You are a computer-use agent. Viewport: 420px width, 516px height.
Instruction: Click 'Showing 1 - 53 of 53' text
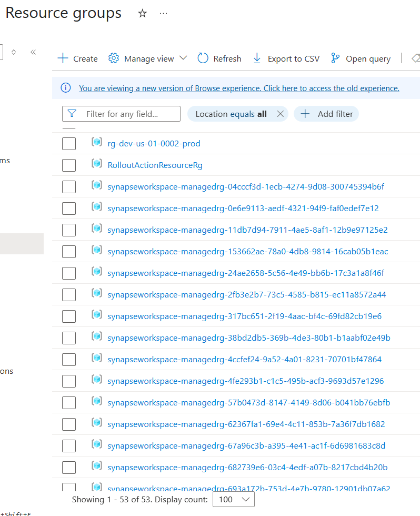[x=112, y=500]
